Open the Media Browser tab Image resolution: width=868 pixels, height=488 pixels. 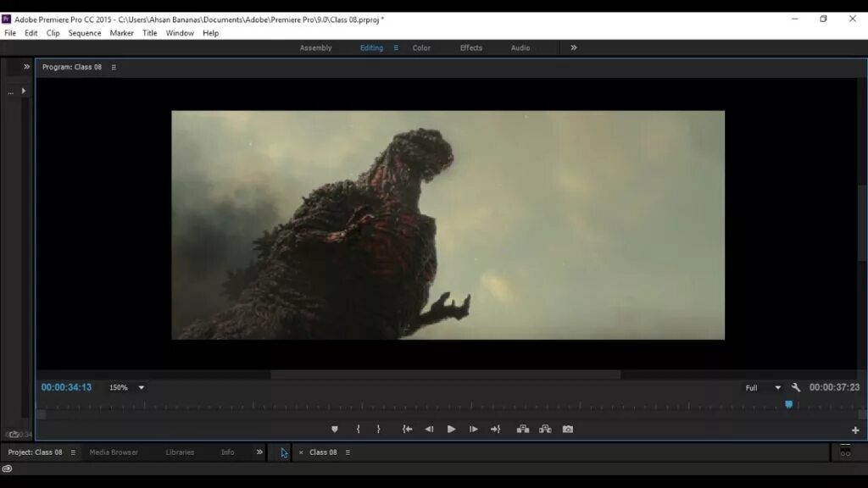coord(114,452)
